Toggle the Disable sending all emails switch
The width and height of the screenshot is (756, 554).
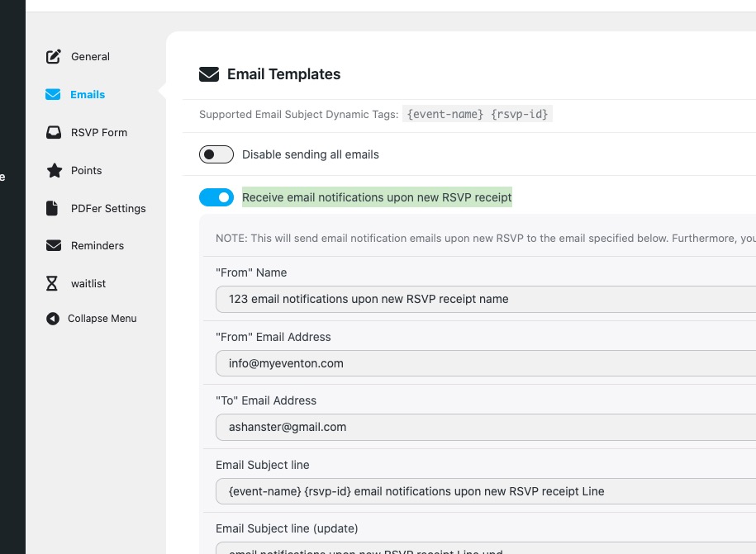tap(216, 154)
